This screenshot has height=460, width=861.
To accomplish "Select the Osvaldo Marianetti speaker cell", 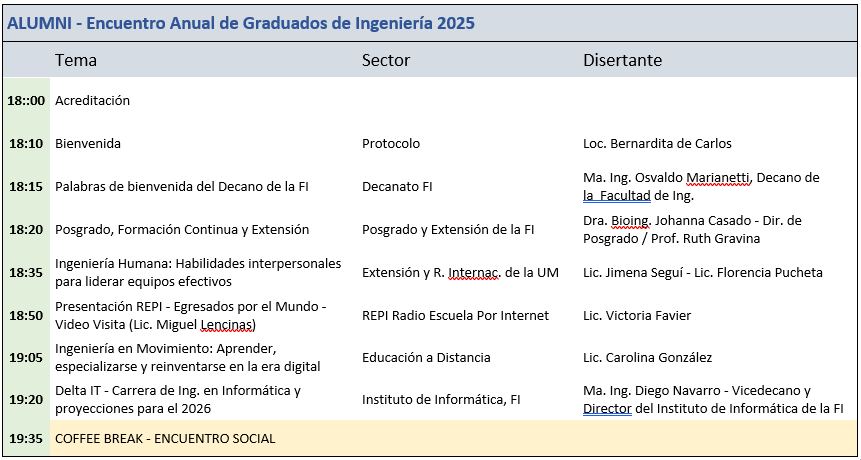I will pyautogui.click(x=700, y=187).
